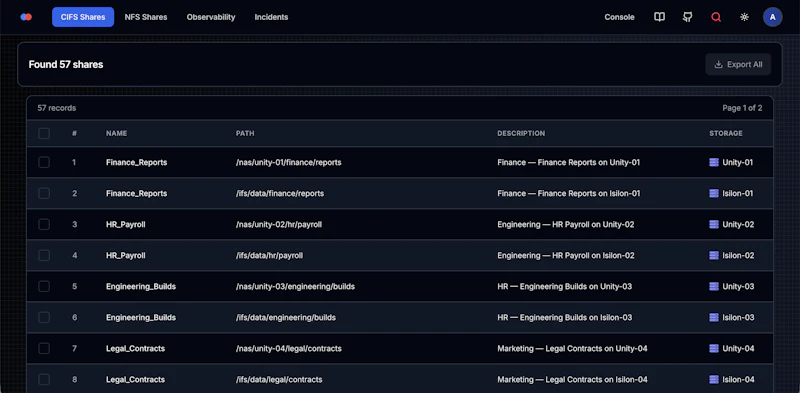The height and width of the screenshot is (393, 800).
Task: Sort by the STORAGE column header
Action: coord(726,133)
